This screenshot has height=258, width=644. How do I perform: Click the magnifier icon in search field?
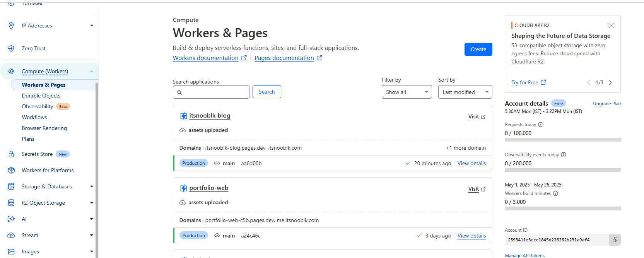[x=180, y=92]
